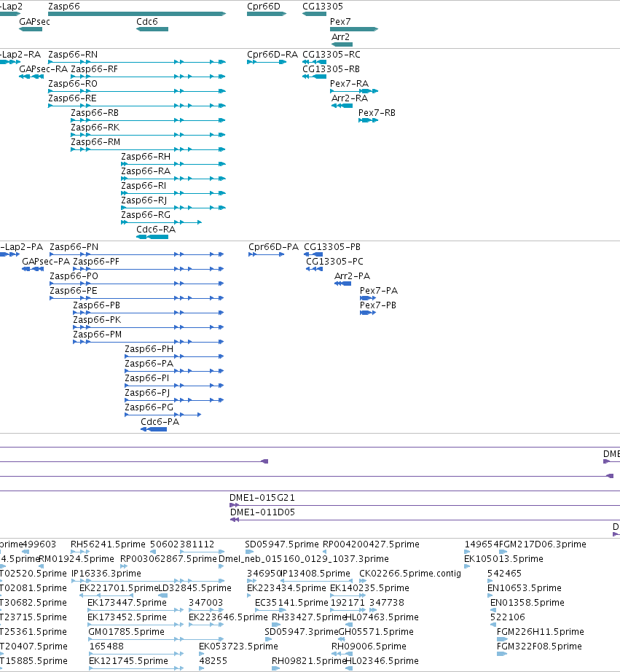This screenshot has width=620, height=672.
Task: Select protein Zasp66-PA
Action: pyautogui.click(x=174, y=371)
